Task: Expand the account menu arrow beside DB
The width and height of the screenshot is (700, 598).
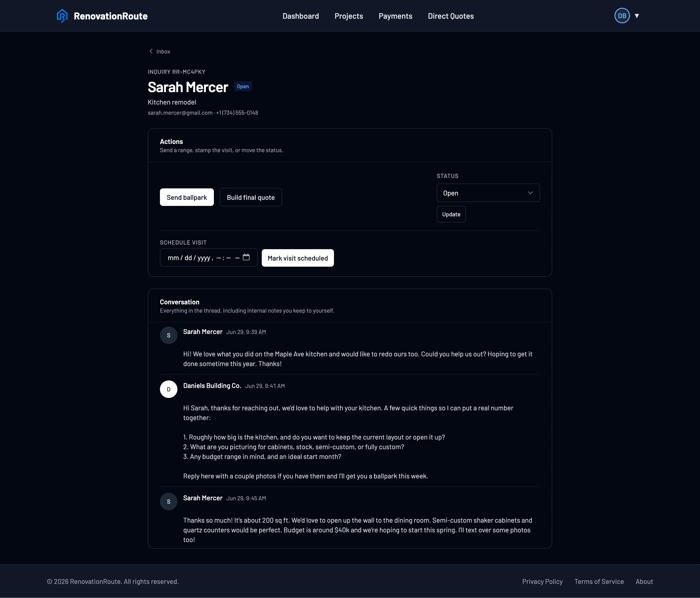Action: coord(637,16)
